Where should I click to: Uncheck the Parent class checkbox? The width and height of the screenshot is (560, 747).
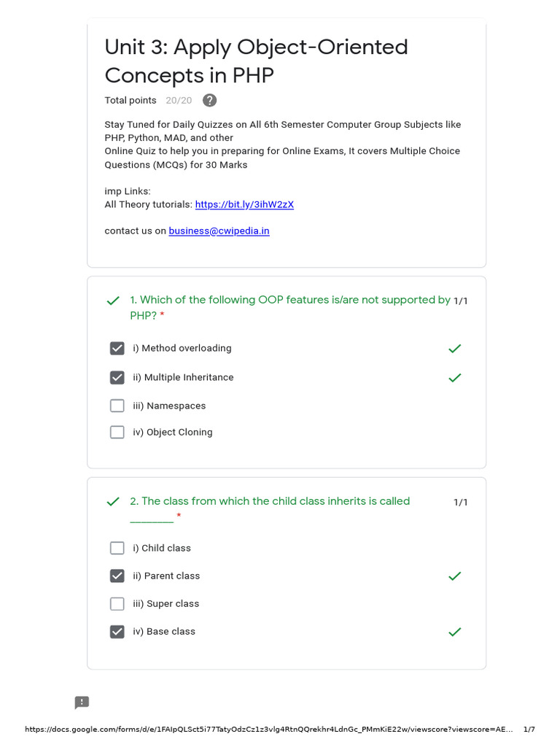(x=117, y=576)
